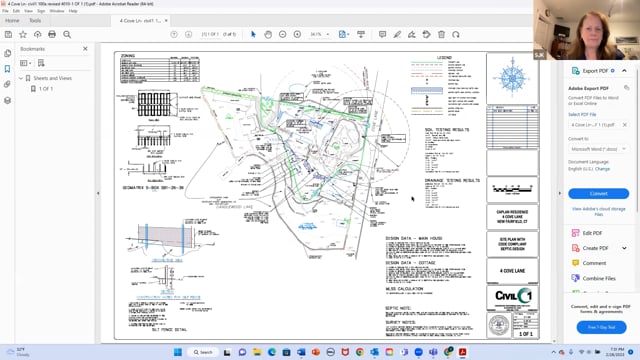This screenshot has width=640, height=360.
Task: Close the Bookmarks panel
Action: click(x=85, y=49)
